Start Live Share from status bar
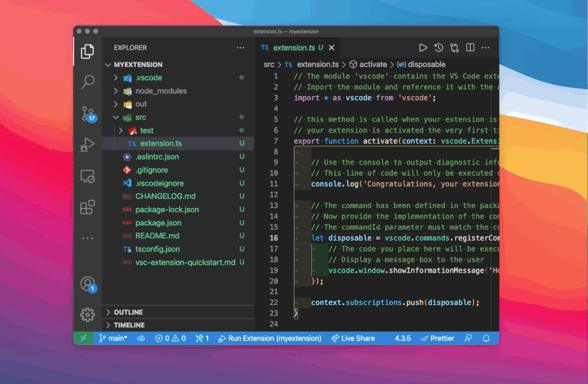The width and height of the screenshot is (588, 384). [353, 338]
